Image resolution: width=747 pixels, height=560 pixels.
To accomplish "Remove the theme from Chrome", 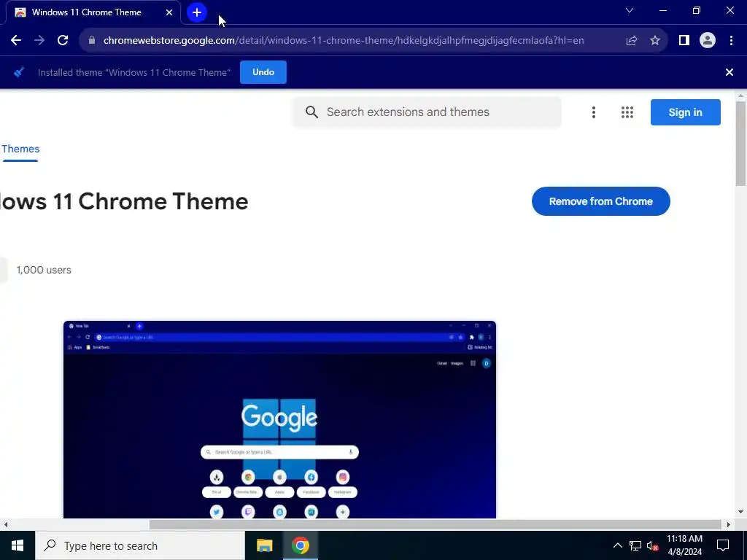I will pyautogui.click(x=601, y=201).
